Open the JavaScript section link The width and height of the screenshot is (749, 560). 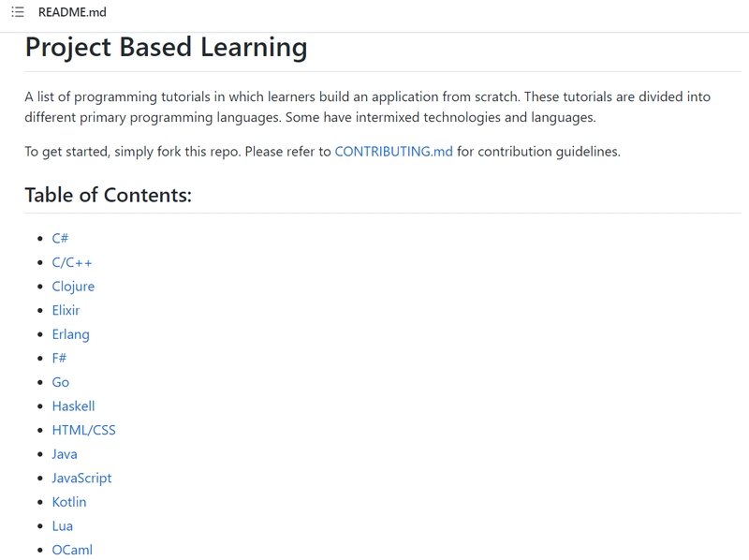(x=81, y=479)
